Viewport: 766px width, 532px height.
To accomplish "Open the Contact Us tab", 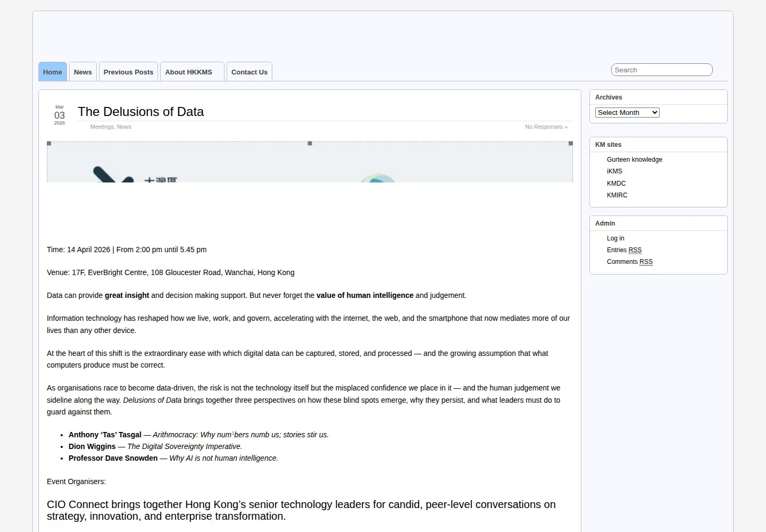I will coord(249,72).
